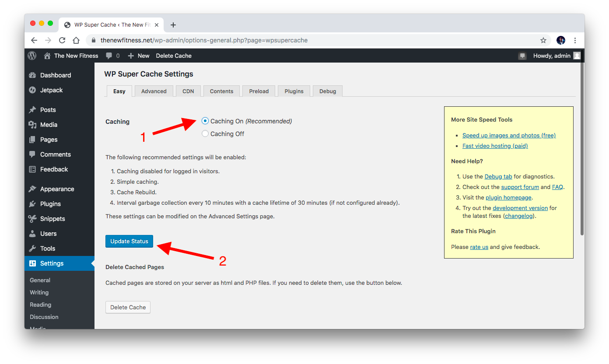Viewport: 609px width, 364px height.
Task: Switch to the CDN tab
Action: pos(188,91)
